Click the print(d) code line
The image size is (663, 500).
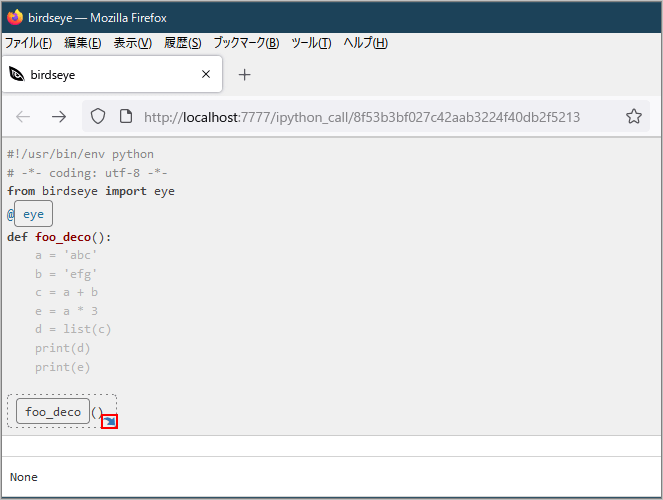63,348
